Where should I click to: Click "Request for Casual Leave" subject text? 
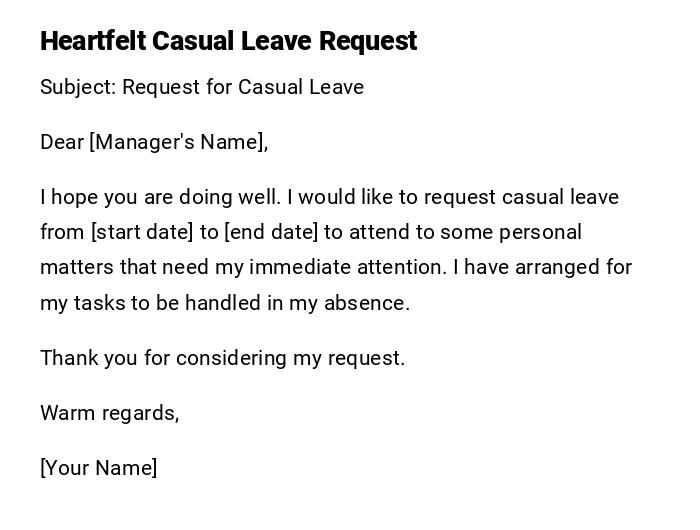click(x=243, y=87)
